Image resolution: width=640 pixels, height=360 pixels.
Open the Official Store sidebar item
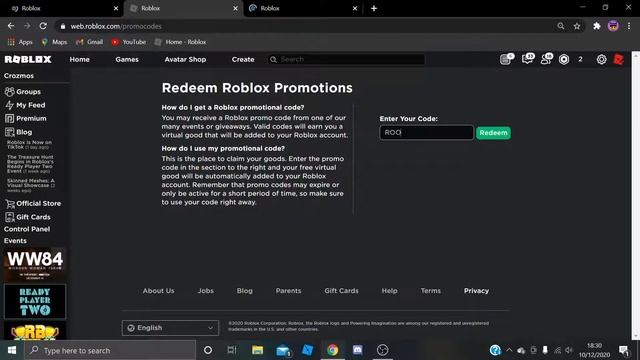point(33,203)
